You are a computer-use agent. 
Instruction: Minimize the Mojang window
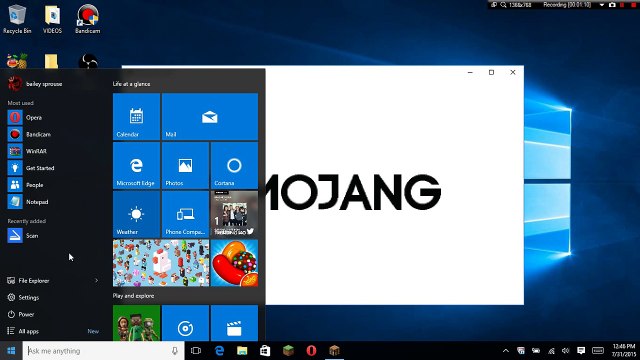click(470, 72)
